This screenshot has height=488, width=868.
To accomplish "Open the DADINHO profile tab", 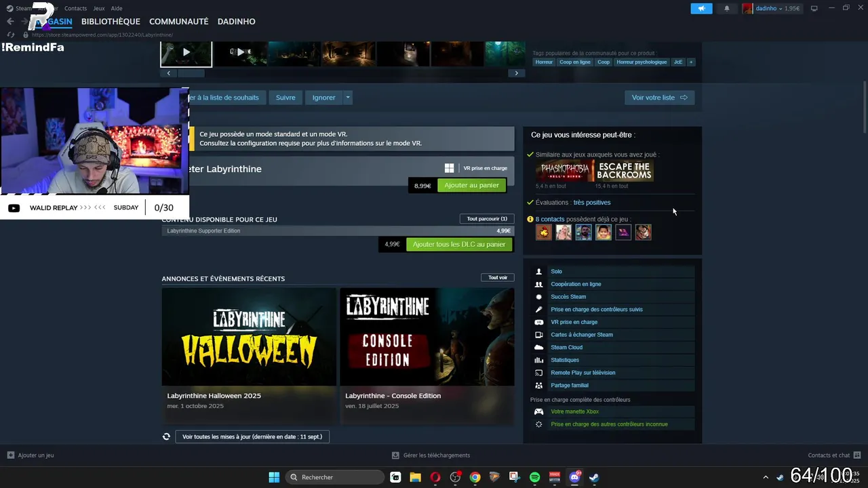I will click(x=236, y=22).
